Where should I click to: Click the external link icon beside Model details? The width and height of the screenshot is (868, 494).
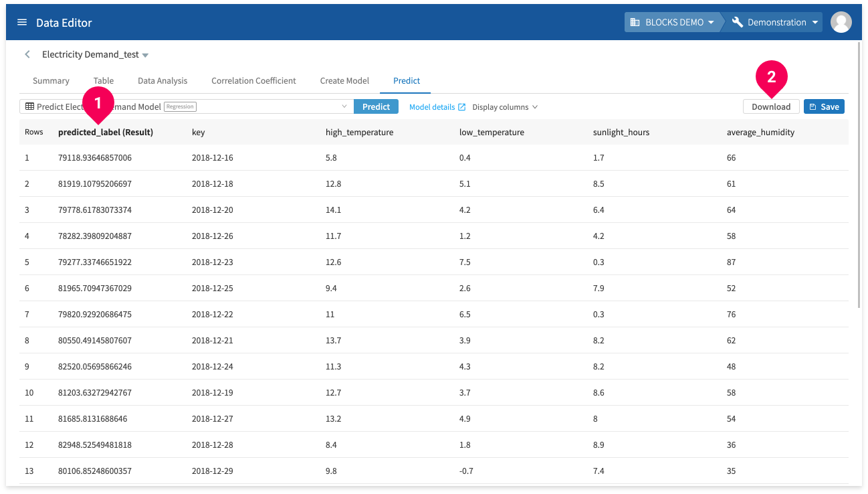point(461,107)
